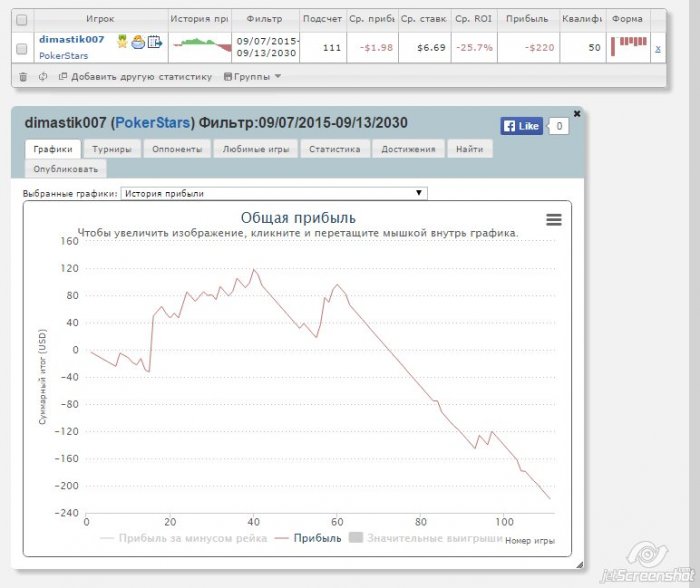Viewport: 700px width, 588px height.
Task: Sort by the Игрок column header
Action: (100, 19)
